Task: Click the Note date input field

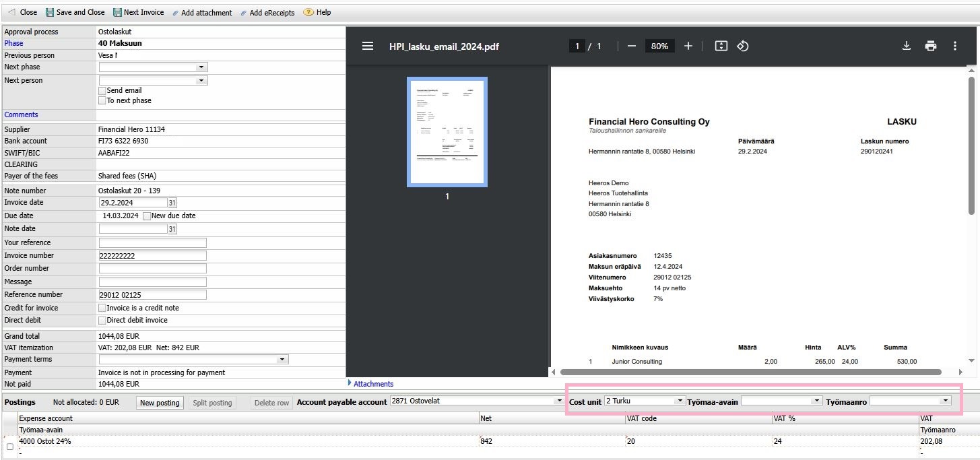Action: 133,229
